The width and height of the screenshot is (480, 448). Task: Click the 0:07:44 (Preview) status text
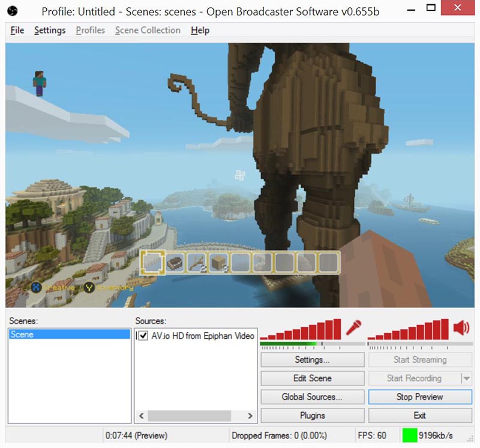(137, 435)
